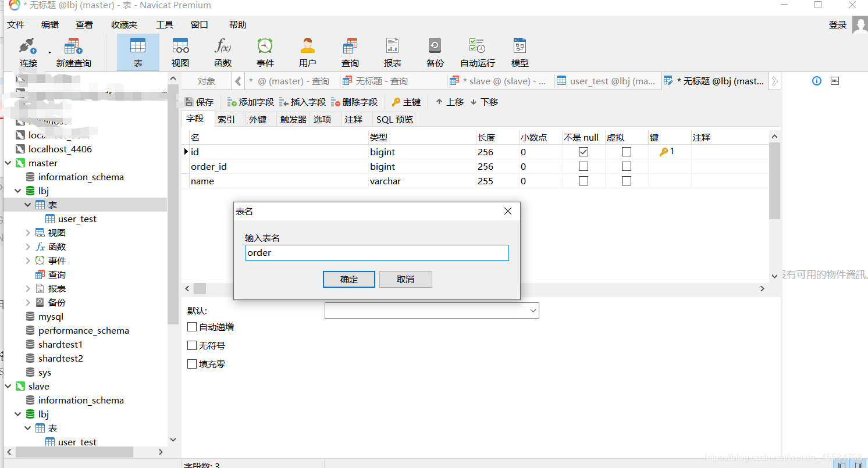The height and width of the screenshot is (468, 868).
Task: Expand the 视图 tree node
Action: [x=28, y=233]
